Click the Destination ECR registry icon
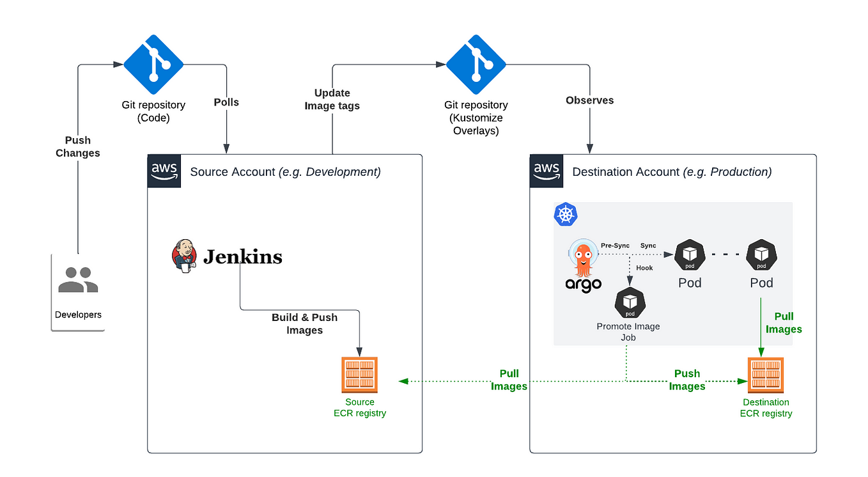The image size is (868, 477). tap(766, 375)
